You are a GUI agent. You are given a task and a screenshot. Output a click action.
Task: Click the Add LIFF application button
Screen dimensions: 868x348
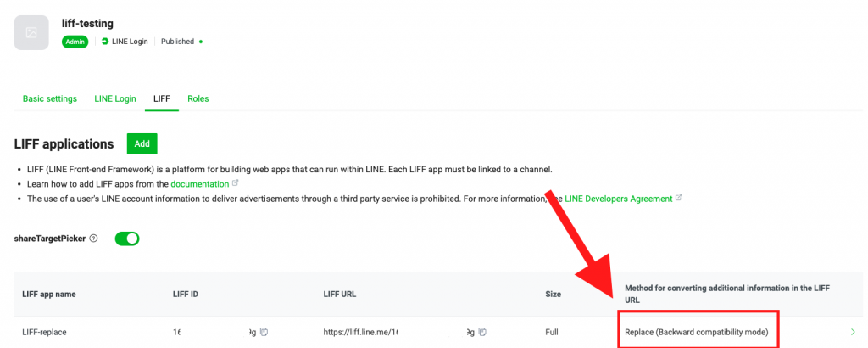[142, 143]
